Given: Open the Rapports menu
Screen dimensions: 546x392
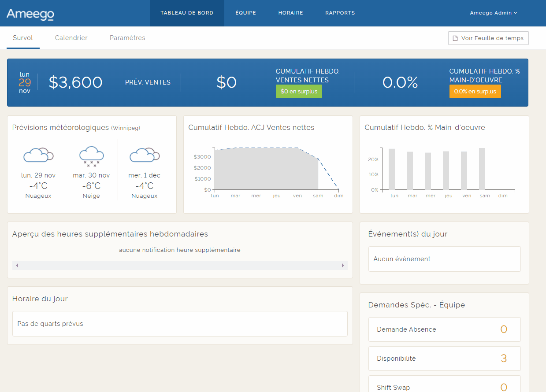Looking at the screenshot, I should coord(340,13).
